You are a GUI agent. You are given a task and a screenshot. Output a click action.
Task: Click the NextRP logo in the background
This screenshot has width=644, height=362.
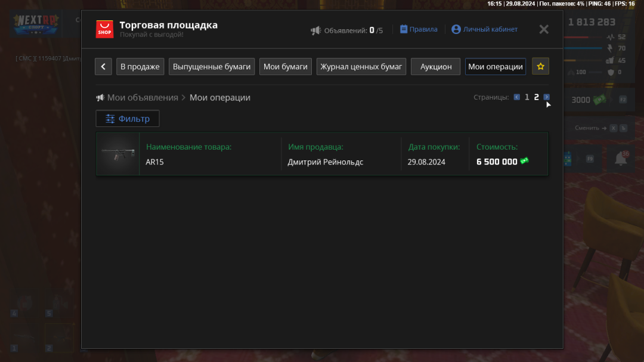(x=36, y=24)
